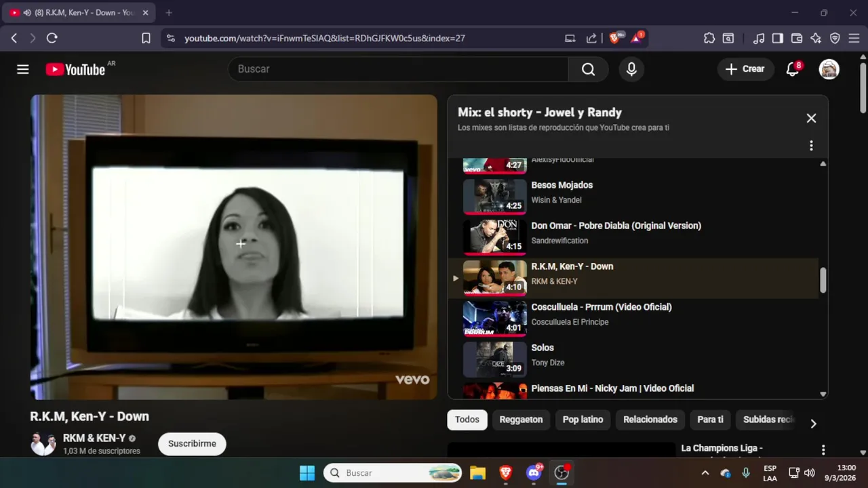Screen dimensions: 868x488
Task: Click the install app icon in address bar
Action: 570,39
